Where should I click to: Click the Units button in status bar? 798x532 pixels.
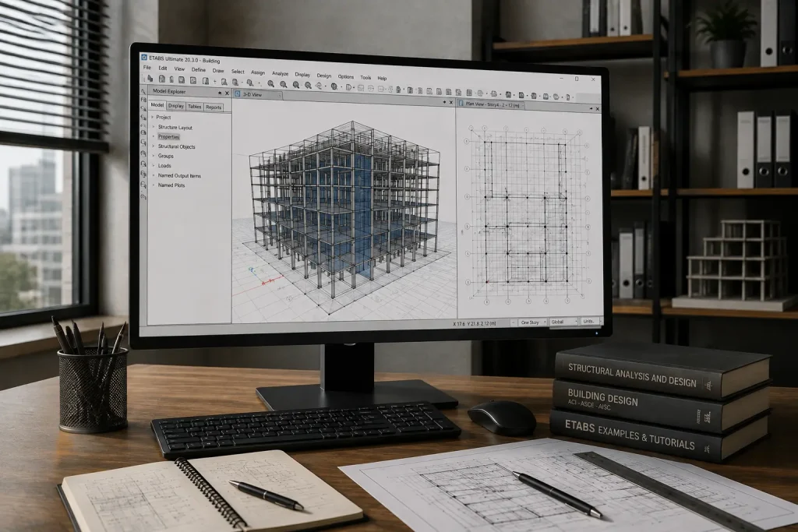(589, 322)
